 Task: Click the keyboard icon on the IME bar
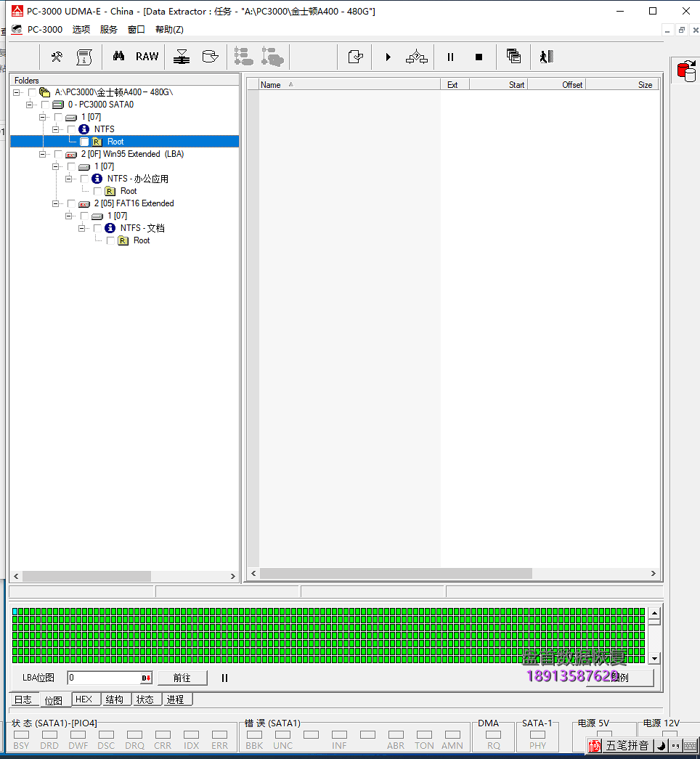[x=691, y=746]
